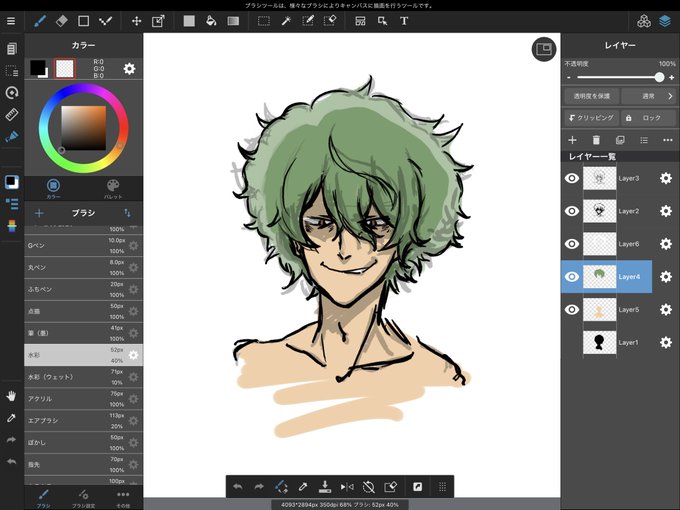Activate the Move tool
Image resolution: width=680 pixels, height=510 pixels.
137,21
